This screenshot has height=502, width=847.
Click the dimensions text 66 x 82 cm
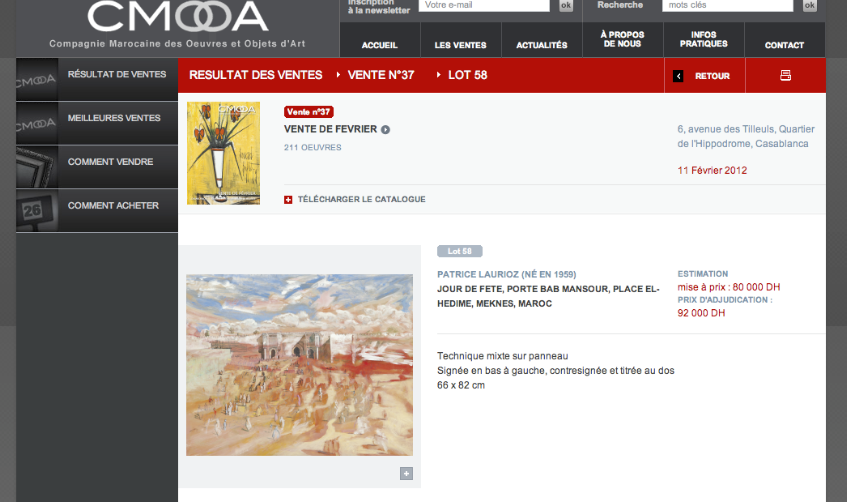click(461, 385)
